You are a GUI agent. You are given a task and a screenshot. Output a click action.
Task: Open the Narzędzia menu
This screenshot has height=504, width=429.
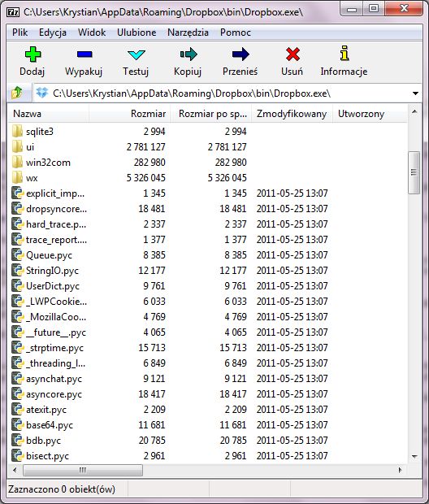pos(188,33)
